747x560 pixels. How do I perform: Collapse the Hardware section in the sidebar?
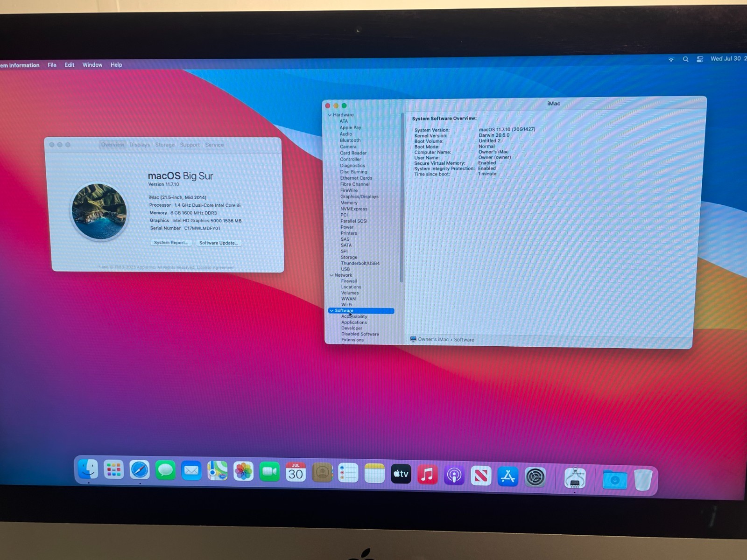coord(330,115)
